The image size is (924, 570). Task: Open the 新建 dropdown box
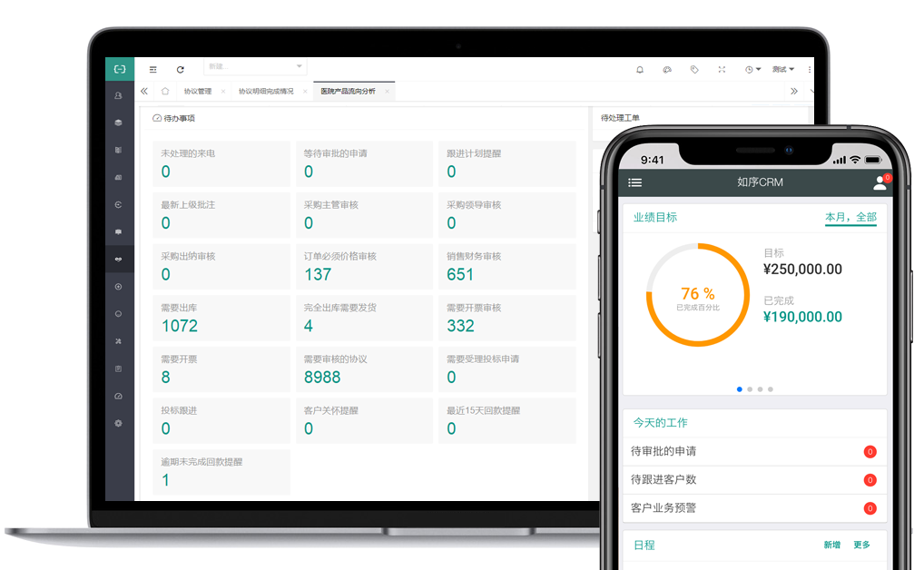click(255, 66)
